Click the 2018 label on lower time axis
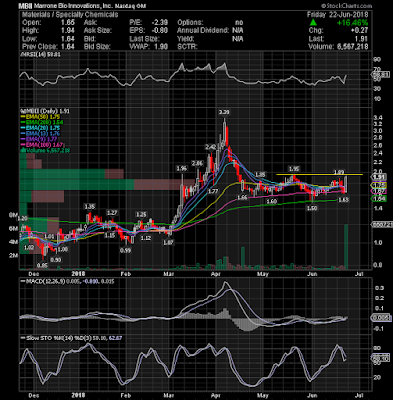393x400 pixels. pyautogui.click(x=79, y=396)
